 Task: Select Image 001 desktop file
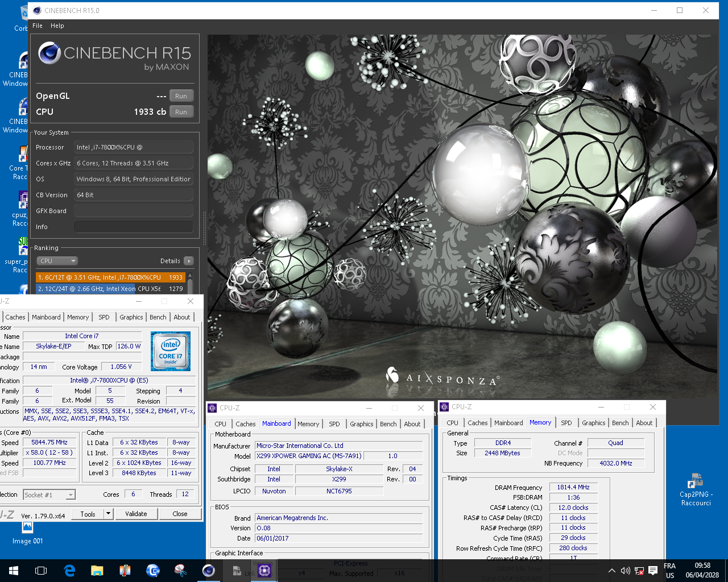pyautogui.click(x=27, y=533)
